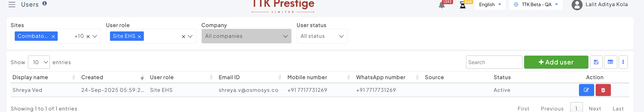Screen dimensions: 644x112
Task: Edit user Shreya Ved
Action: [586, 90]
